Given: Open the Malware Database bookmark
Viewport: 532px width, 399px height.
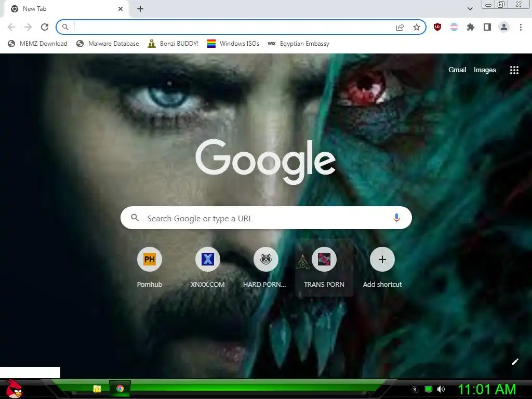Looking at the screenshot, I should (x=108, y=44).
